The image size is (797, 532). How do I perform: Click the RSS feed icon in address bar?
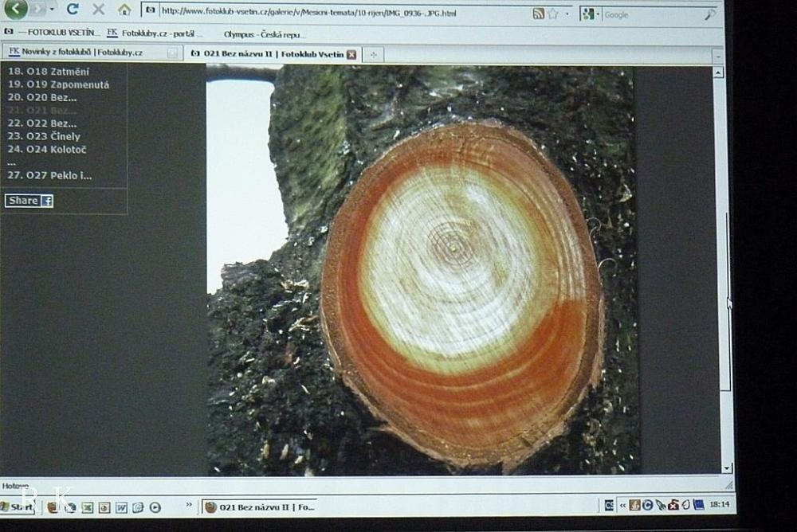coord(539,14)
